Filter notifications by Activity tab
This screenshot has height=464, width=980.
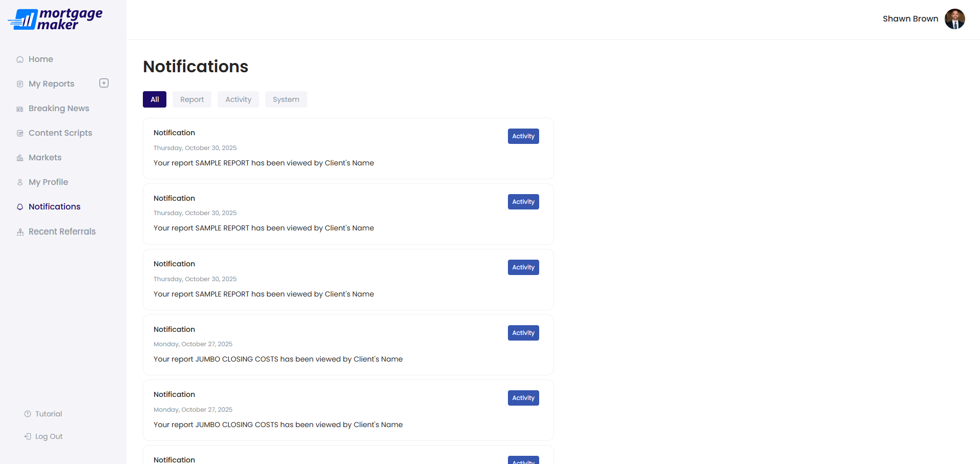pyautogui.click(x=238, y=99)
